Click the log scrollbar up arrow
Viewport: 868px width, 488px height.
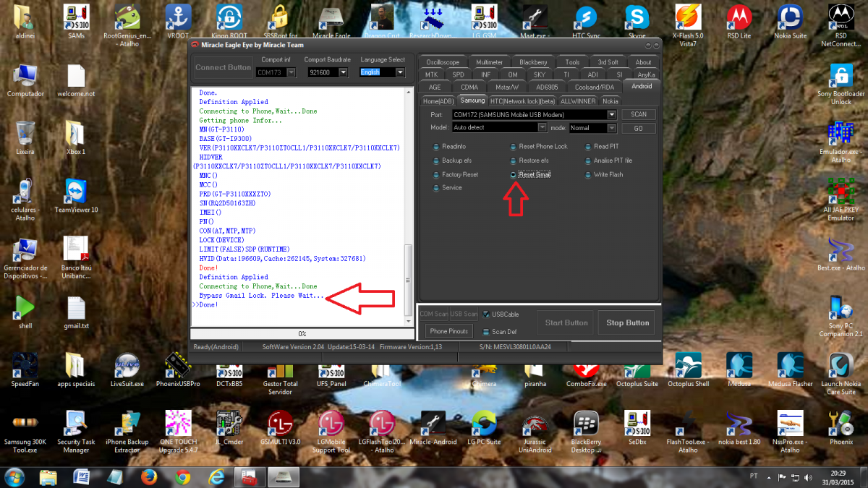[x=408, y=91]
